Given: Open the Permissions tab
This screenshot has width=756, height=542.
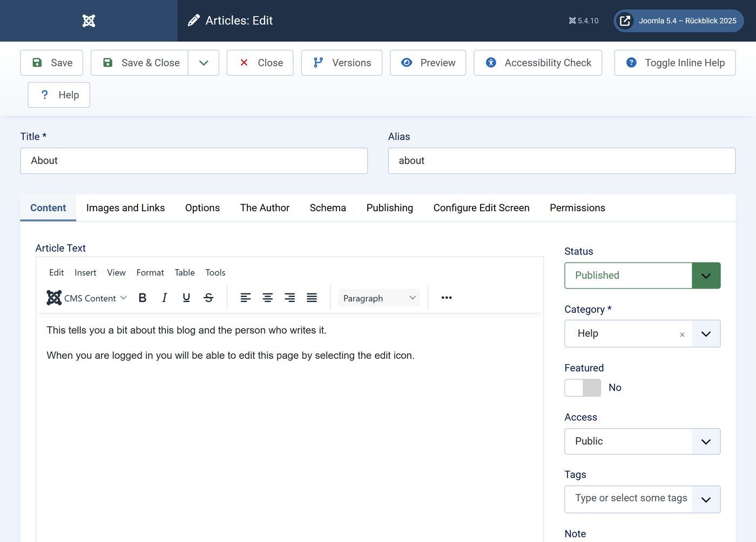Looking at the screenshot, I should coord(577,208).
